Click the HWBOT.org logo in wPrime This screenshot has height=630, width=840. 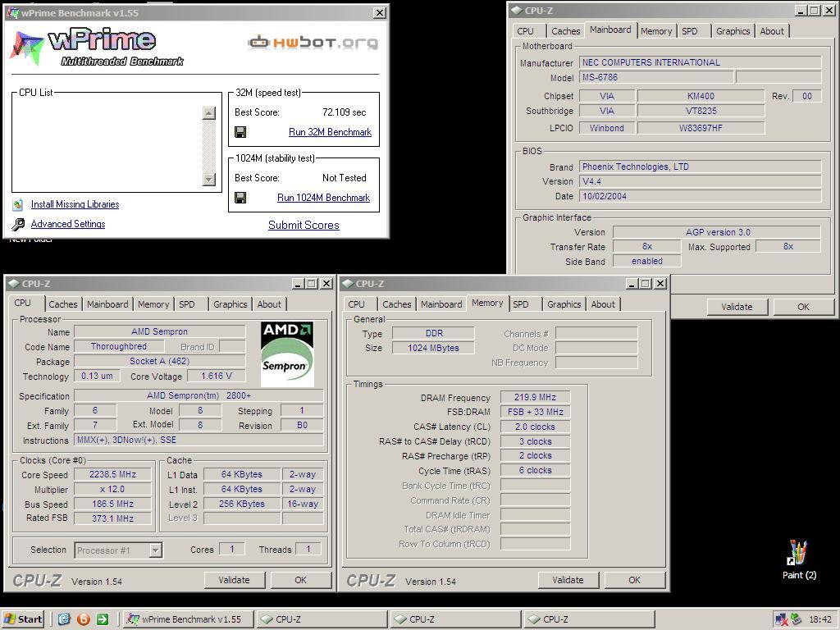pos(313,43)
